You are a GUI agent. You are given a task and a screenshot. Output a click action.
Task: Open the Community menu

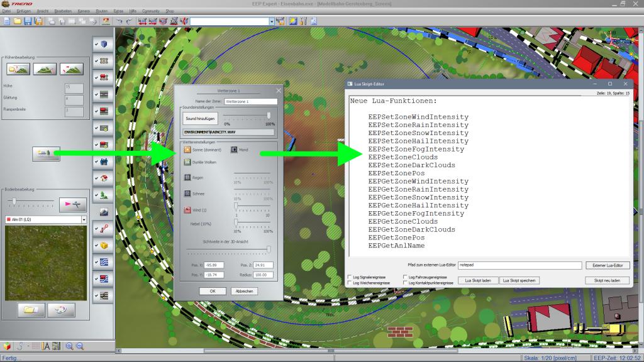[151, 11]
